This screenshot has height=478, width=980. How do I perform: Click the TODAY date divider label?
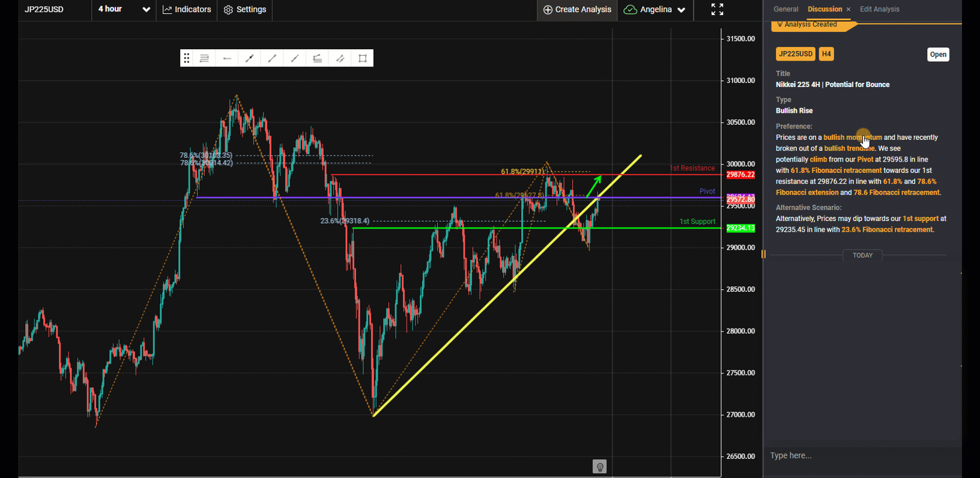(862, 255)
